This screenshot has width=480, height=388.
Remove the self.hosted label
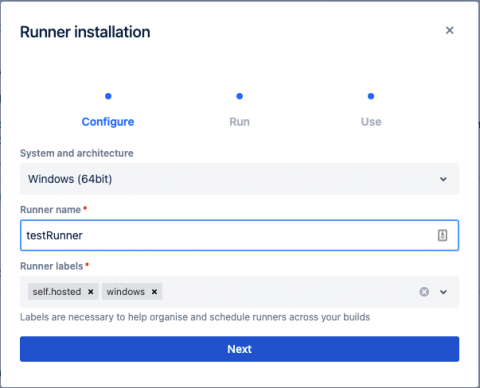pos(90,292)
